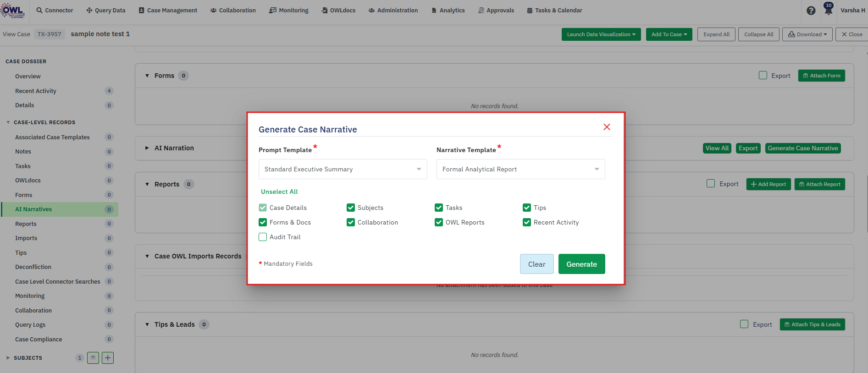Click the Export button in AI Narration

pos(748,148)
